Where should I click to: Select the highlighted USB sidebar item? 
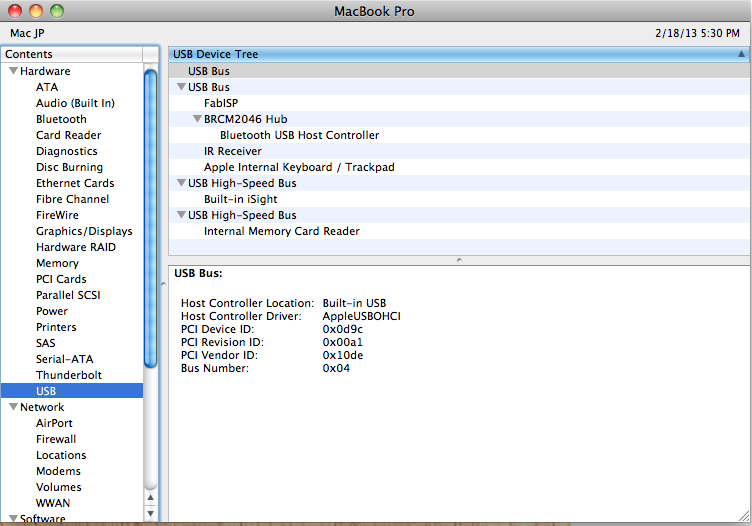[72, 391]
